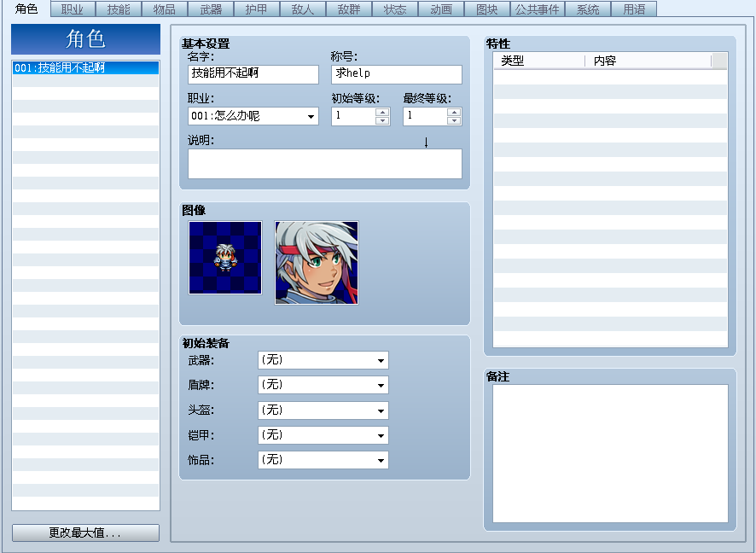Open the 图块 tab
The height and width of the screenshot is (553, 756).
(x=487, y=9)
